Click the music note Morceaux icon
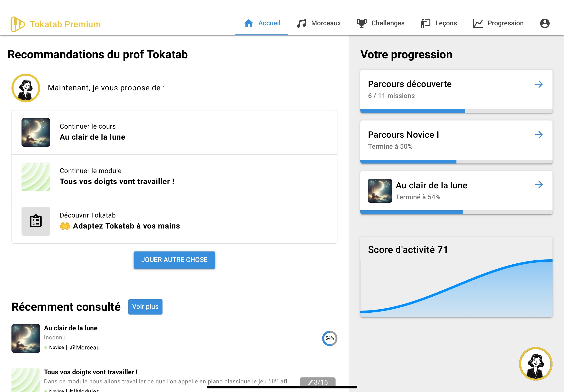Screen dimensions: 564x392 click(301, 23)
